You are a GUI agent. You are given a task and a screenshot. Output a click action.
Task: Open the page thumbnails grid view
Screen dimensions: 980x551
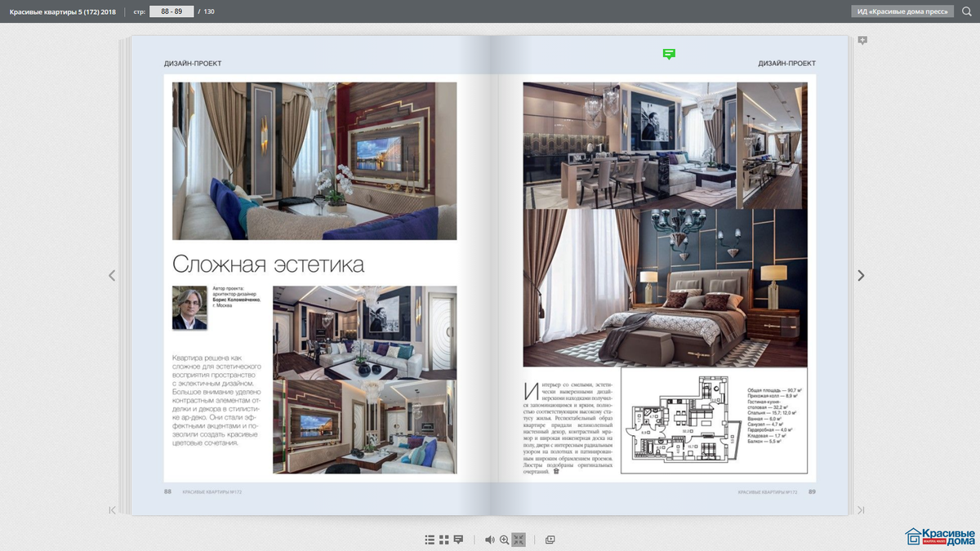[443, 540]
